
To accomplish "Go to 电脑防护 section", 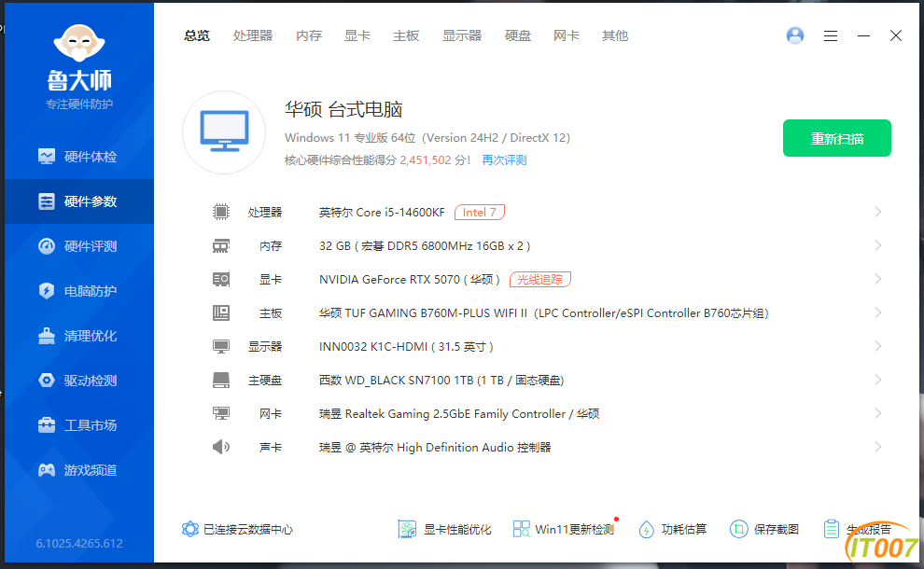I will pyautogui.click(x=79, y=291).
